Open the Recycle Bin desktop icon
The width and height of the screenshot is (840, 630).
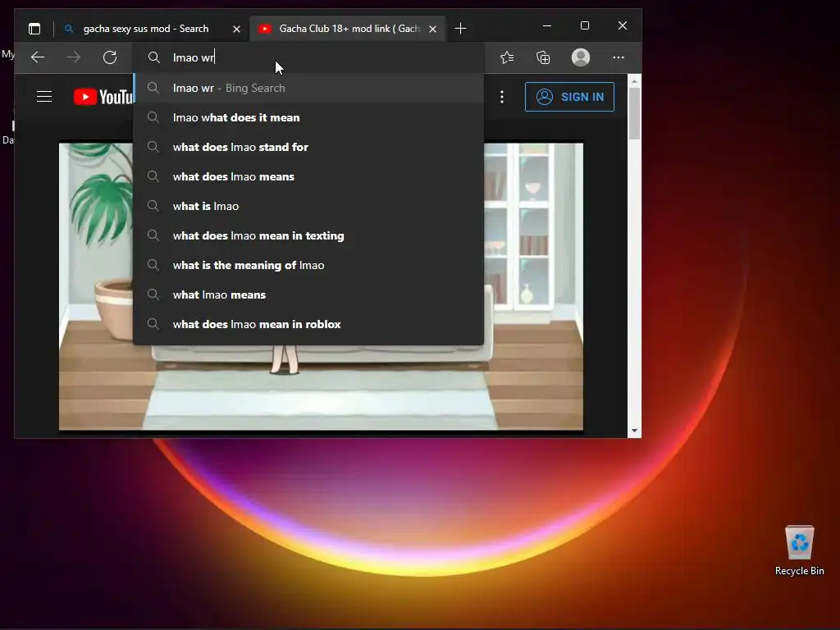tap(799, 550)
